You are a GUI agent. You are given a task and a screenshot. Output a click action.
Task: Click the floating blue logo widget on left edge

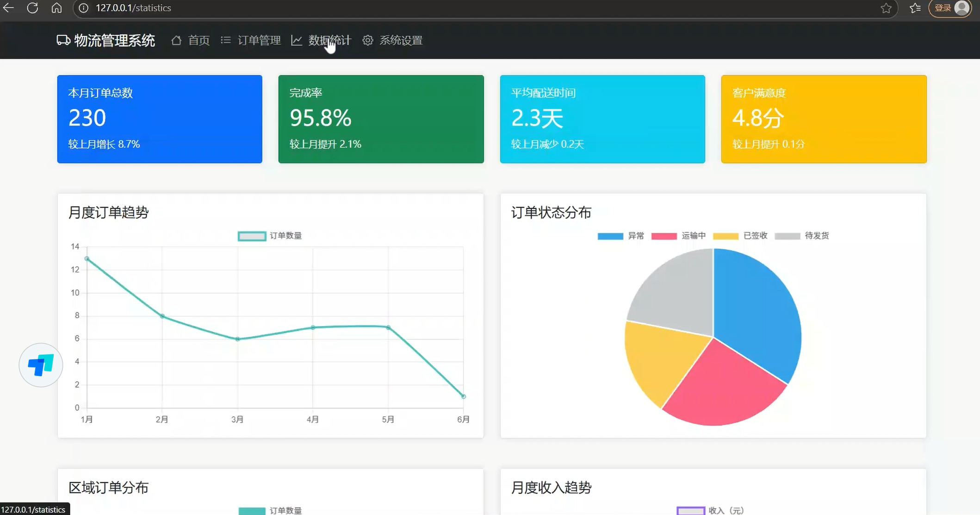point(41,365)
